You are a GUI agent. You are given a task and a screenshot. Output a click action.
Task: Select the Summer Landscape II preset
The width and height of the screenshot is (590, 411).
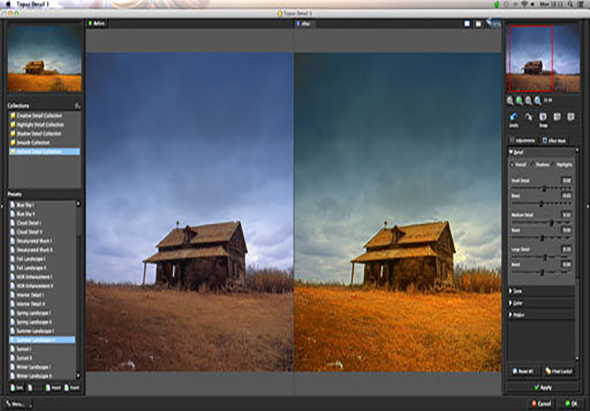tap(42, 340)
